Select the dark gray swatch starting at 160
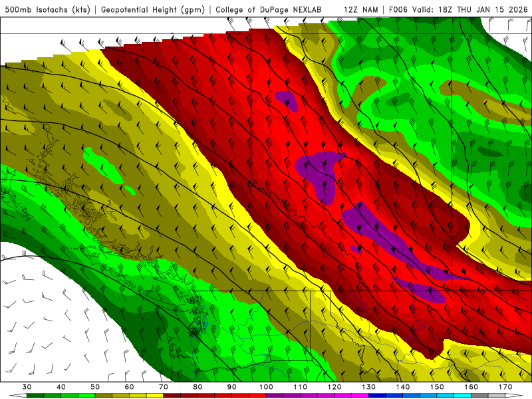This screenshot has width=532, height=399. click(x=479, y=396)
